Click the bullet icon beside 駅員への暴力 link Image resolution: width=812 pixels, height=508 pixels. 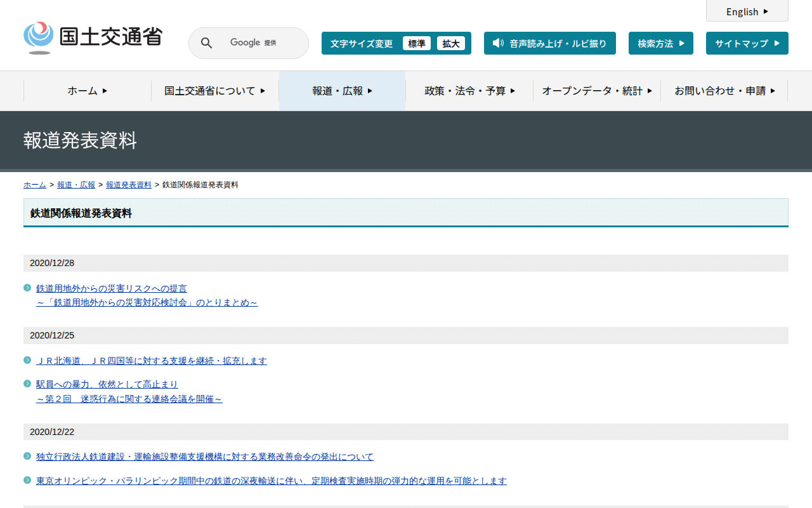coord(27,384)
